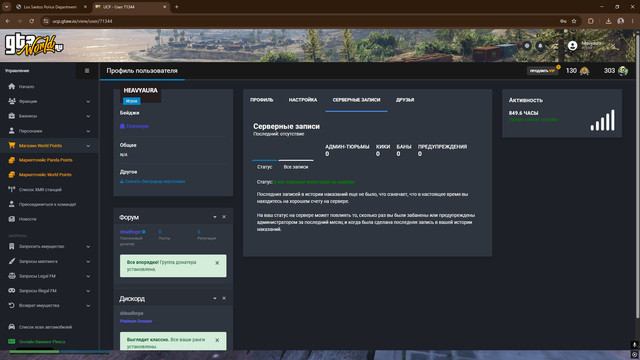640x360 pixels.
Task: Click the Магазин World Points cart icon
Action: 11,145
